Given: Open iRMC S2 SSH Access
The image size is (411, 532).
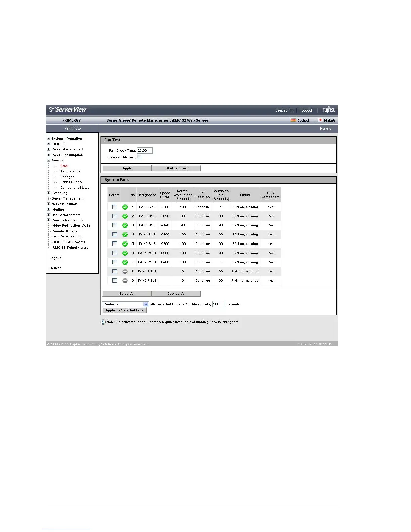Looking at the screenshot, I should 68,242.
